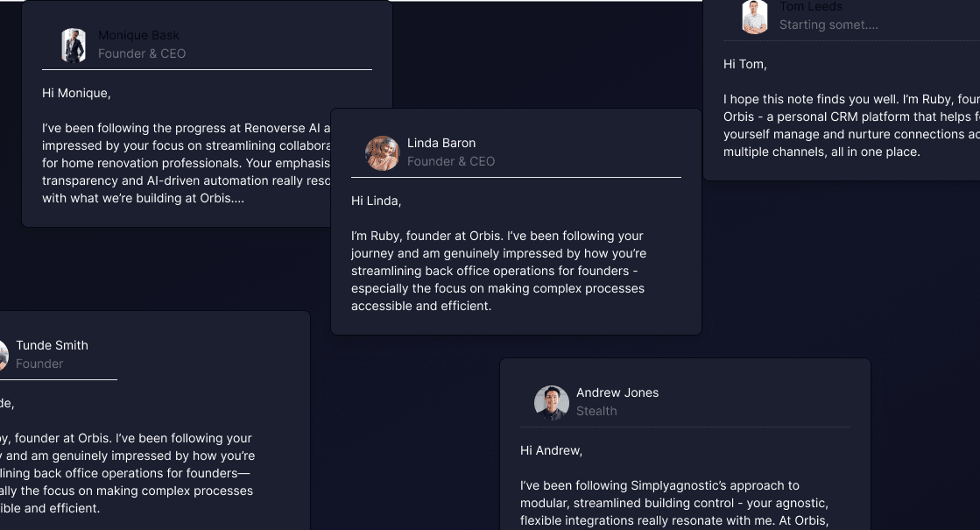Image resolution: width=980 pixels, height=530 pixels.
Task: Open the 'Hi Tom,' message greeting
Action: (x=744, y=64)
